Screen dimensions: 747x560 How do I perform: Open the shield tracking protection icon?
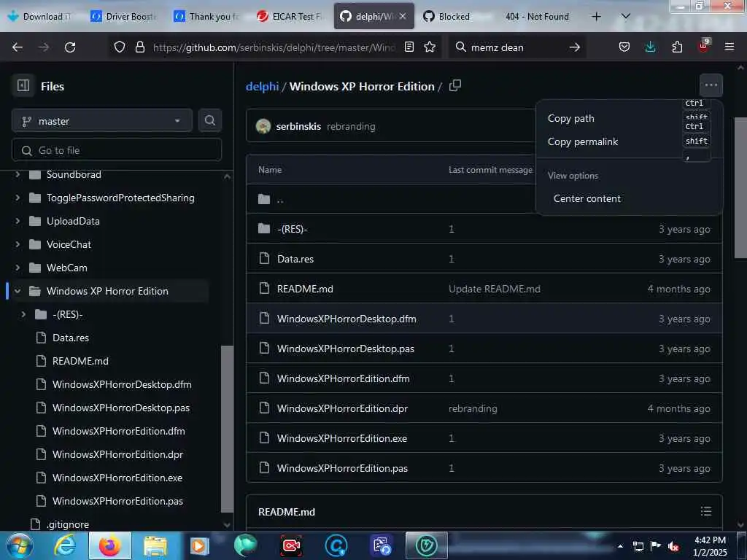tap(119, 47)
